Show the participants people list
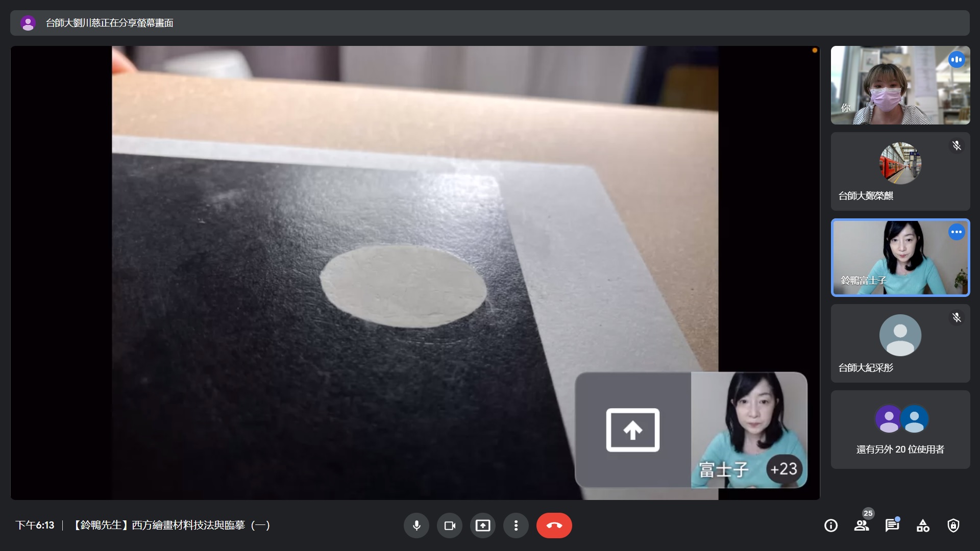The width and height of the screenshot is (980, 551). coord(862,525)
